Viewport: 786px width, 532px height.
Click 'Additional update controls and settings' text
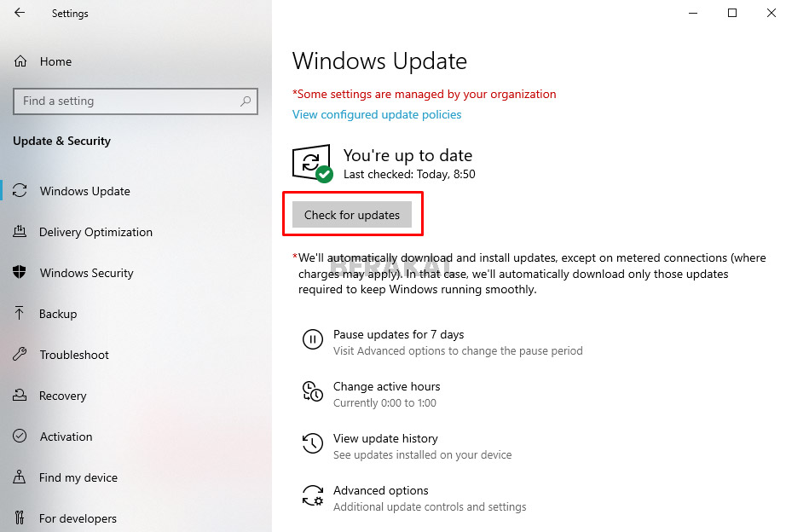(430, 507)
